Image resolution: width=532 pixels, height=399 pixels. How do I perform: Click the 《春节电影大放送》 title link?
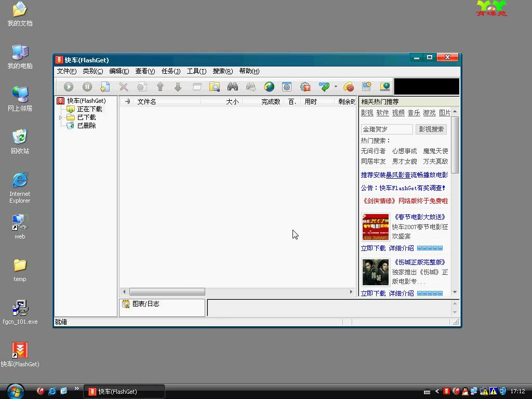[x=419, y=217]
